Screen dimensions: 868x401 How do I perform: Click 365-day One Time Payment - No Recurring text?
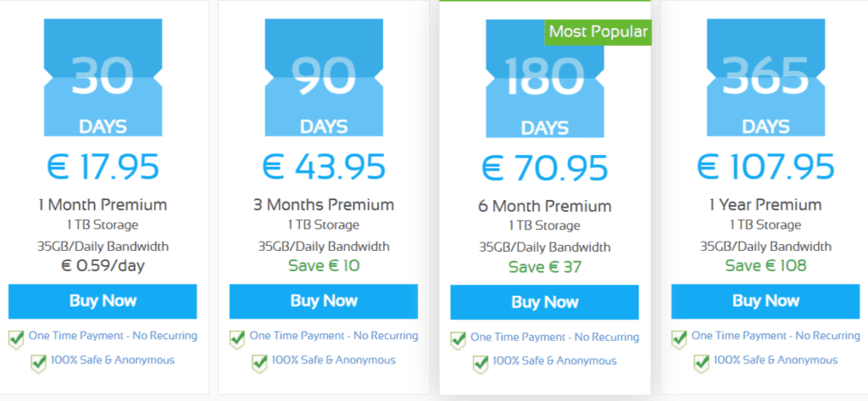(x=776, y=336)
